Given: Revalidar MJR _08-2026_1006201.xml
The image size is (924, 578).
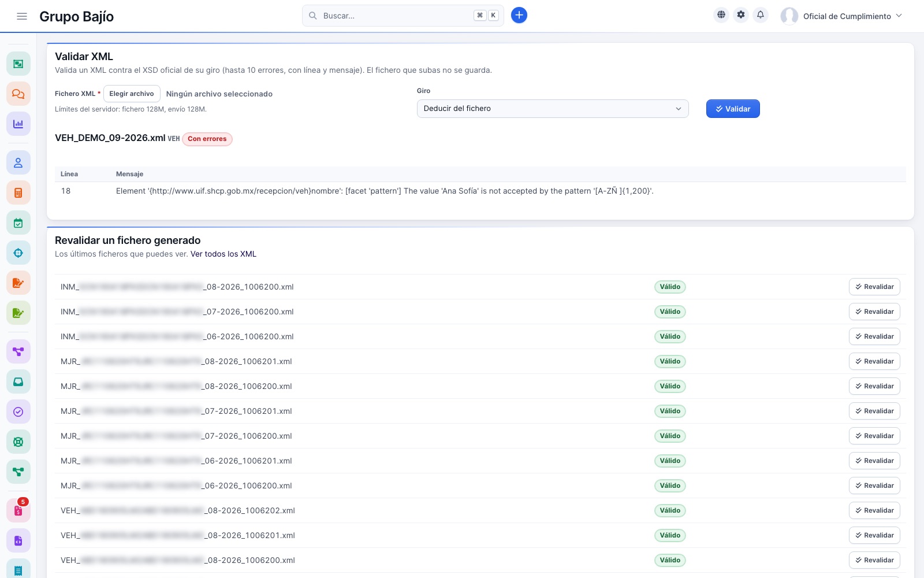Looking at the screenshot, I should pyautogui.click(x=874, y=361).
